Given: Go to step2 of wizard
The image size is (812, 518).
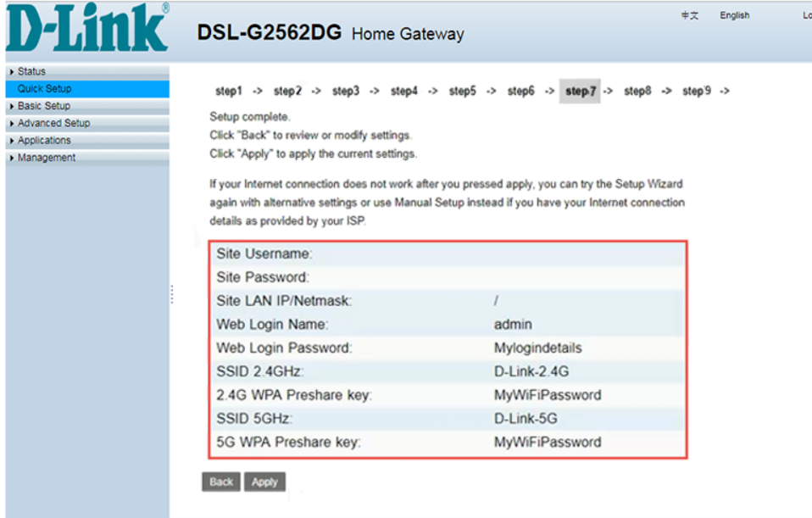Looking at the screenshot, I should coord(286,92).
